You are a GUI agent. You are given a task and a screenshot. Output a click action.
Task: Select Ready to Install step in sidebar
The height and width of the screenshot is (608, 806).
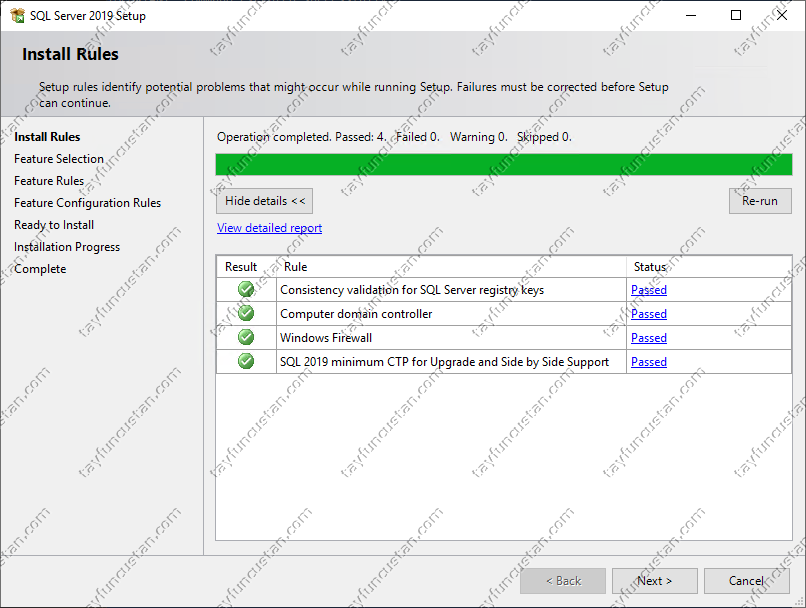(x=54, y=225)
